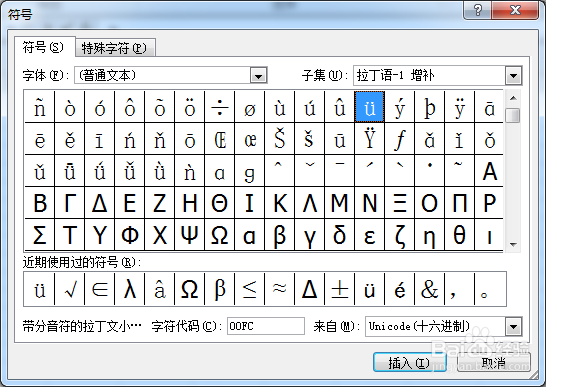Select lowercase zeta ζ symbol

[400, 235]
